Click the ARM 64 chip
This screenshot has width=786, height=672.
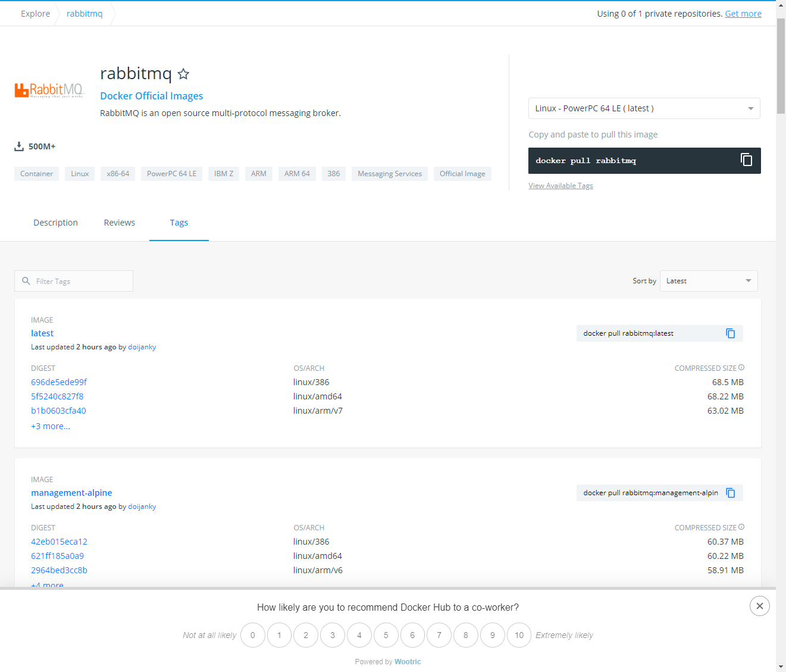(297, 174)
